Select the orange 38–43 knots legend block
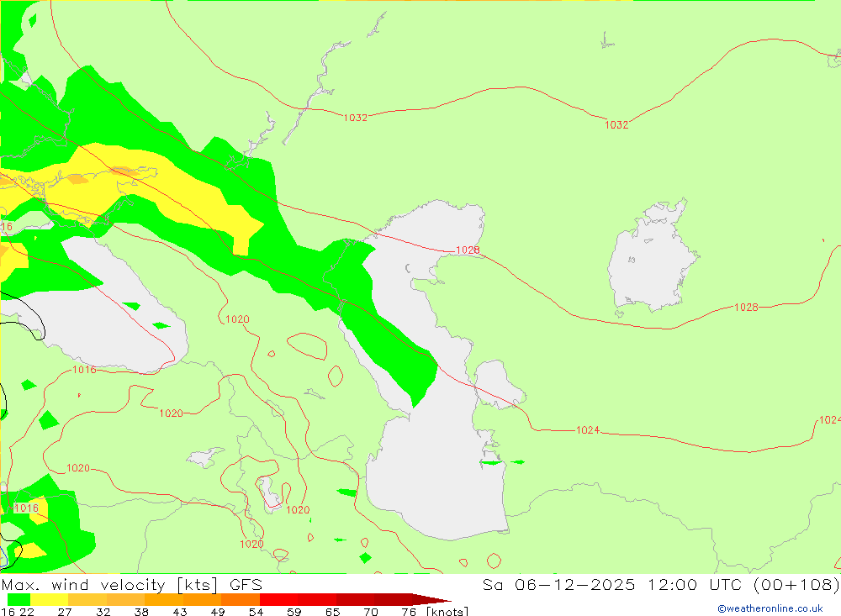841x616 pixels. coord(164,599)
